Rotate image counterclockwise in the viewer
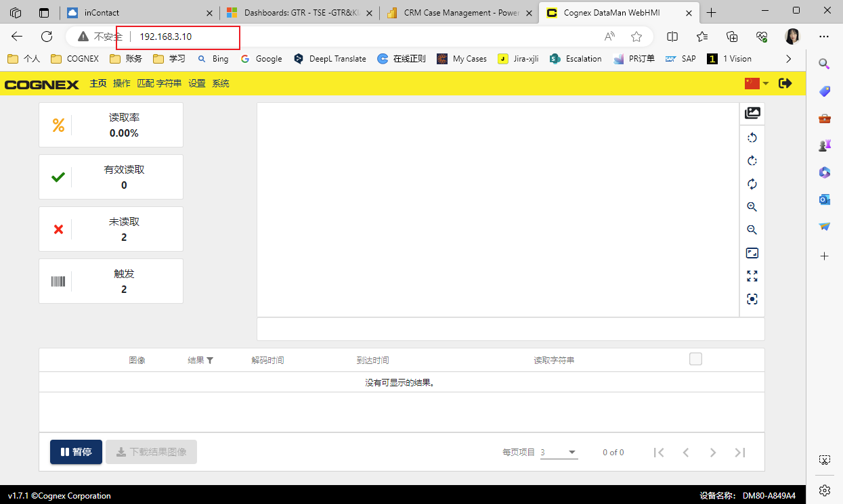Screen dimensions: 843x504 (752, 138)
